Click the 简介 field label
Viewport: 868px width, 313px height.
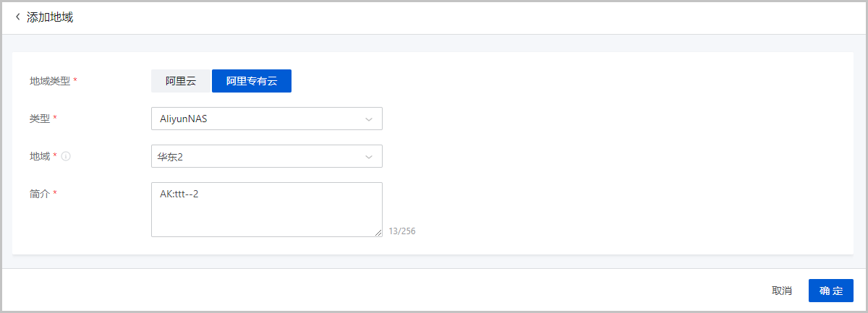point(40,194)
